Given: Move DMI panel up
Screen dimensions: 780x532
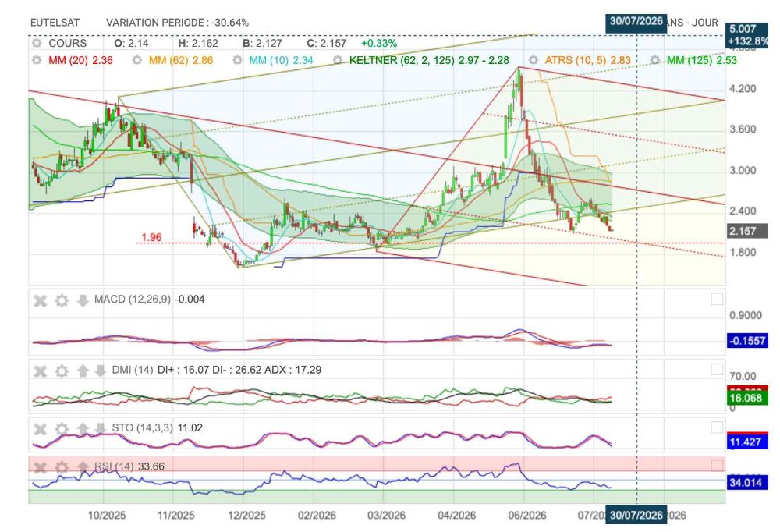Looking at the screenshot, I should (83, 371).
